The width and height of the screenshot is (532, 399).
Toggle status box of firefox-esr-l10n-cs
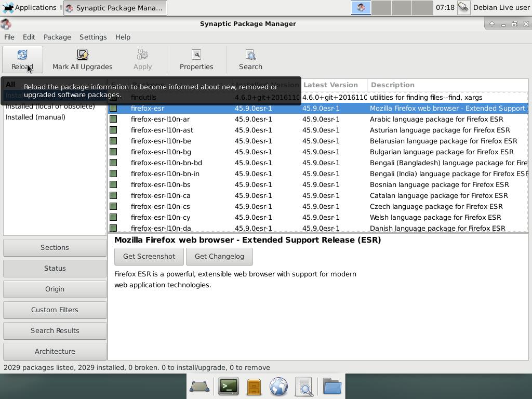tap(113, 206)
